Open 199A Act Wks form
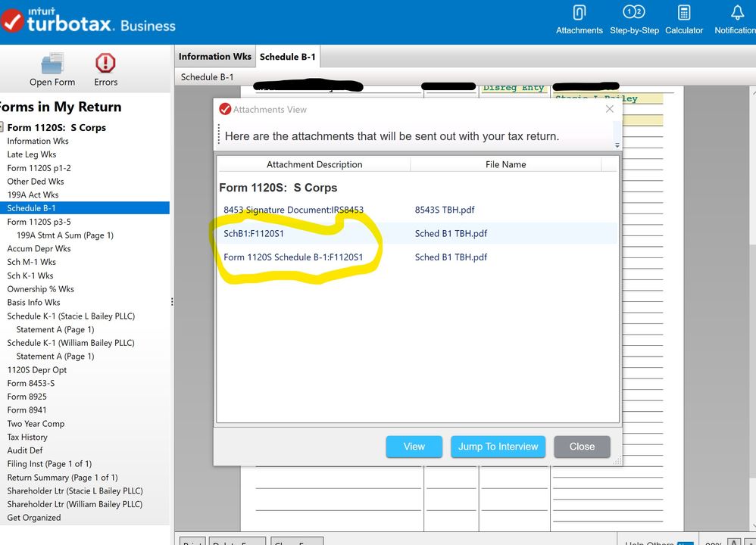756x545 pixels. 33,195
